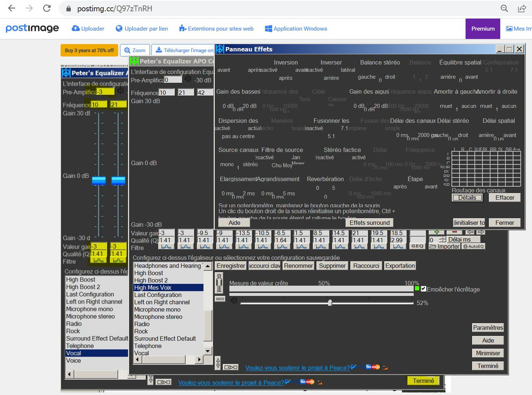Click the Détails button under routing grid
Screen dimensions: 532x395
point(467,197)
